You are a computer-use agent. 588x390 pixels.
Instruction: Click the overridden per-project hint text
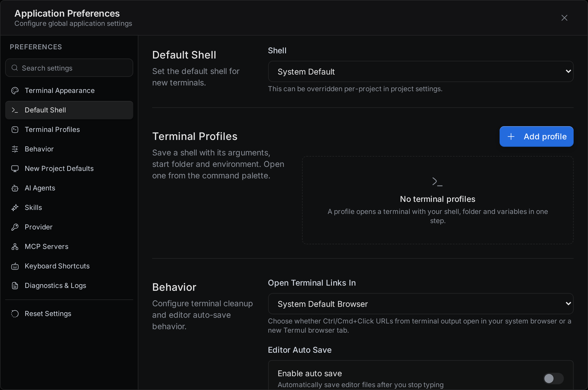click(355, 89)
